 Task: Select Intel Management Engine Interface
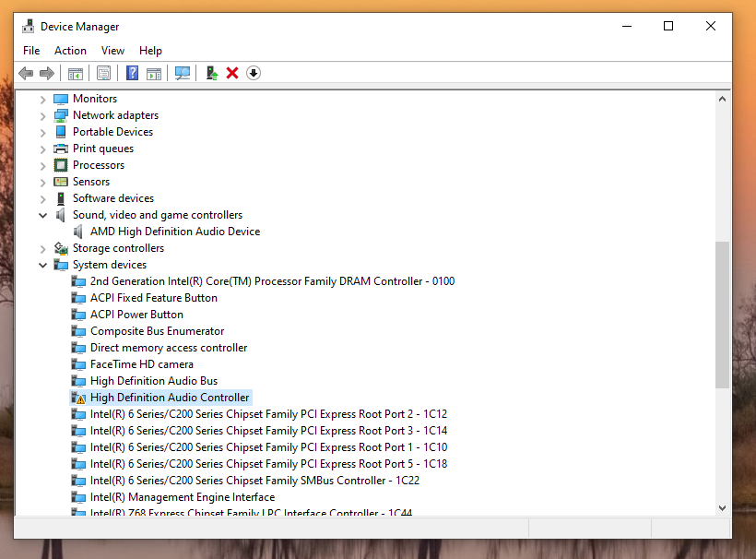183,497
